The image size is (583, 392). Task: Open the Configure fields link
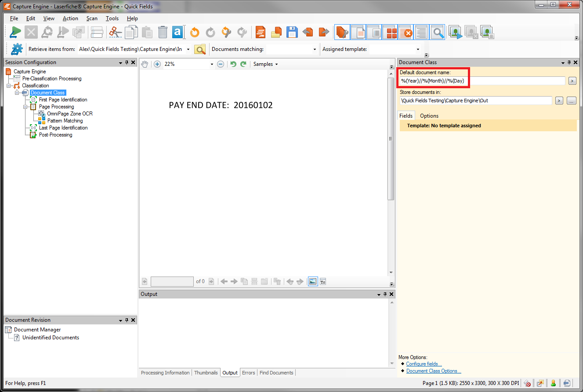[x=424, y=364]
